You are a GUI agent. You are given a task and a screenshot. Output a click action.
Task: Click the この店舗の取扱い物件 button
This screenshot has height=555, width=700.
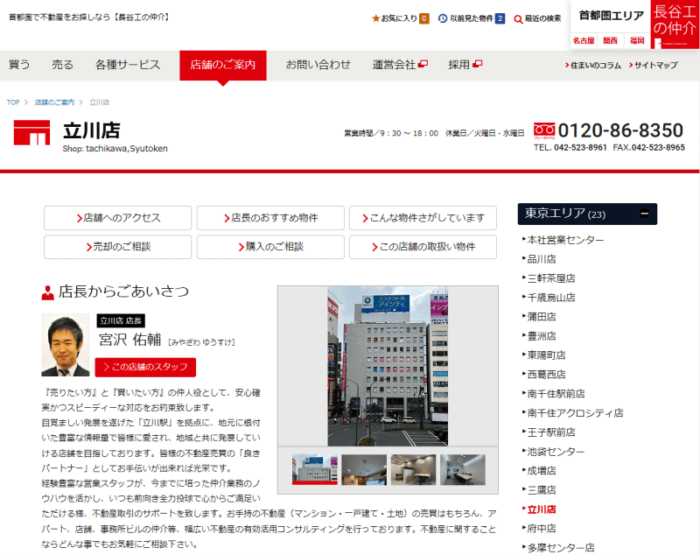click(x=423, y=247)
